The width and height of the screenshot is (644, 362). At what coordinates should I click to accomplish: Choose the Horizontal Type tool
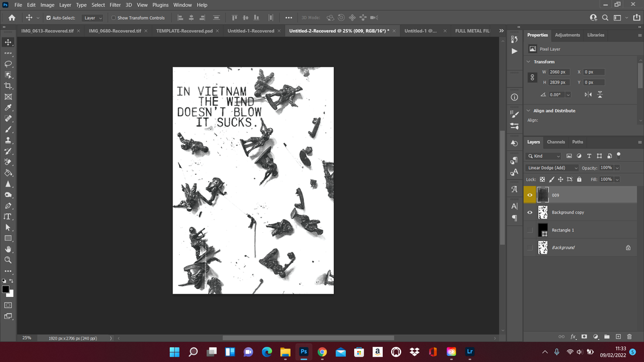(8, 217)
